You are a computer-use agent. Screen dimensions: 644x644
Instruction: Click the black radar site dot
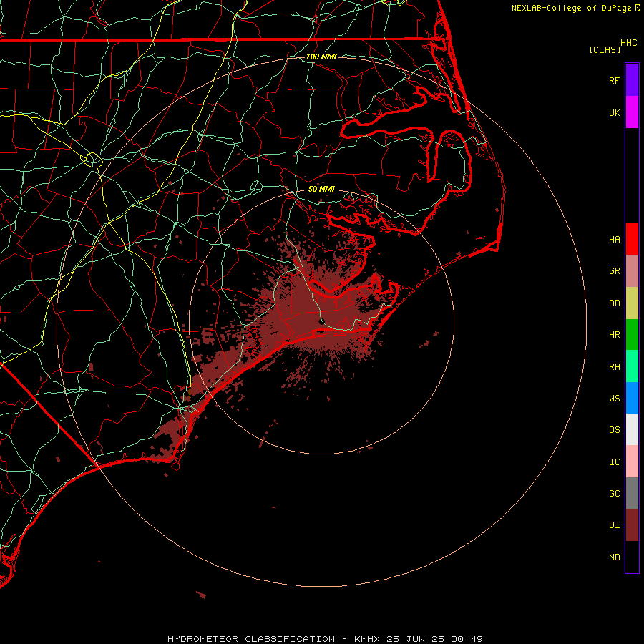tap(322, 321)
